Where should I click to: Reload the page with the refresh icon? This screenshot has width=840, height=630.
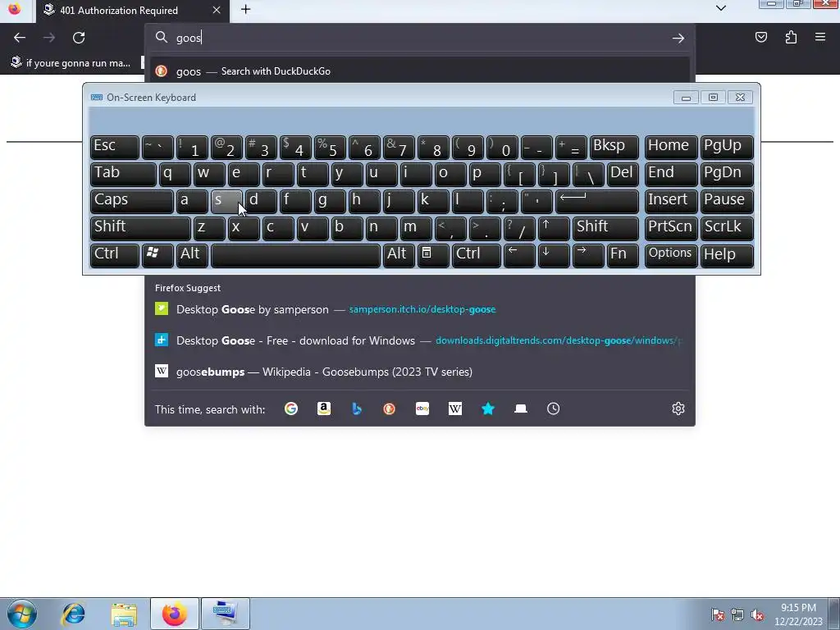(79, 38)
